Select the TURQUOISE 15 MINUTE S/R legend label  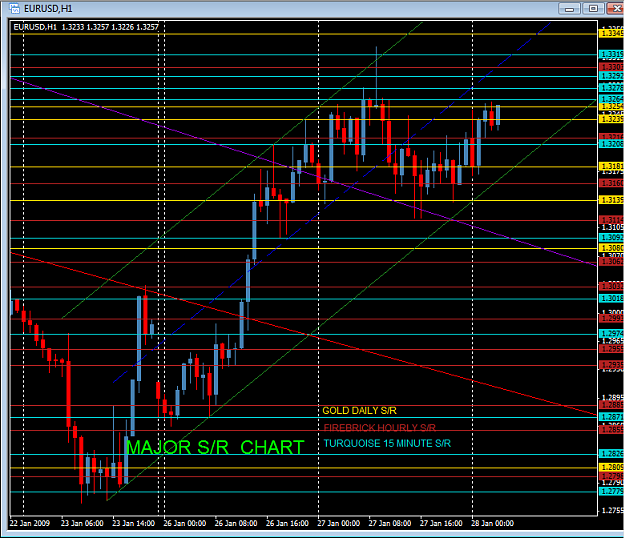tap(387, 443)
